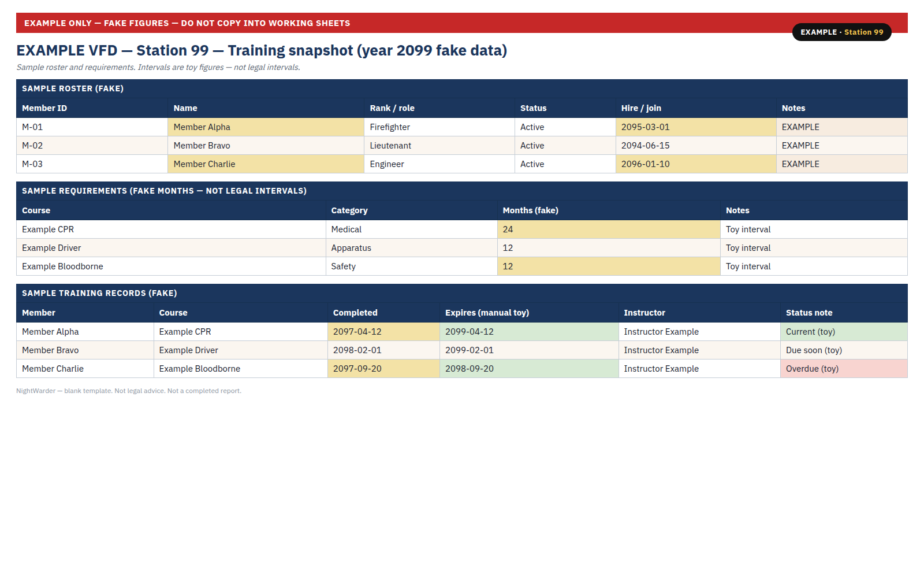The width and height of the screenshot is (924, 578).
Task: Click Member Alpha in training records
Action: [85, 332]
